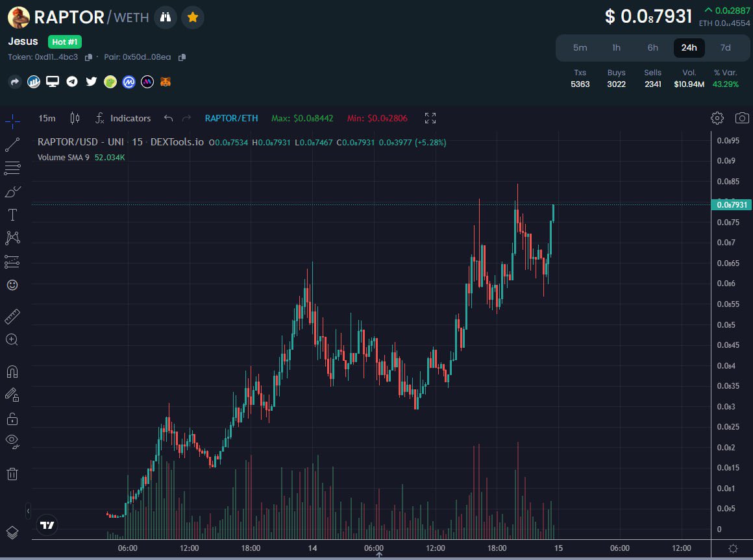753x560 pixels.
Task: Open the 15m interval dropdown
Action: click(47, 118)
